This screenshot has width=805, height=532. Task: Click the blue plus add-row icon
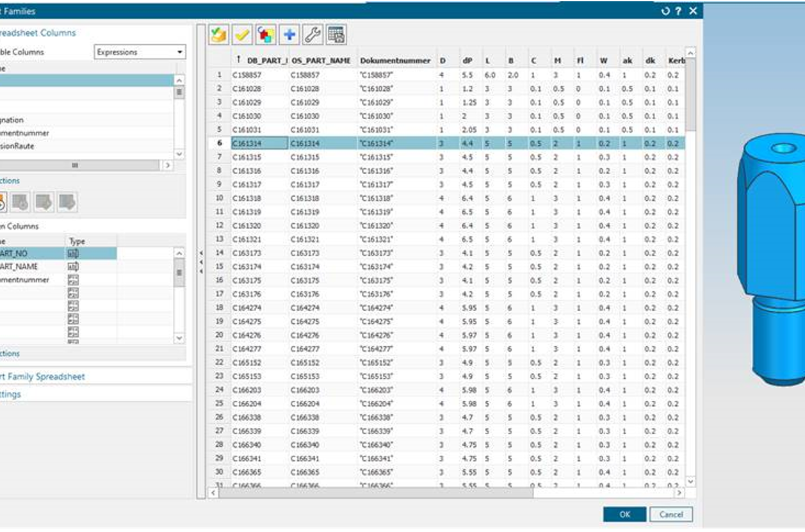[289, 35]
